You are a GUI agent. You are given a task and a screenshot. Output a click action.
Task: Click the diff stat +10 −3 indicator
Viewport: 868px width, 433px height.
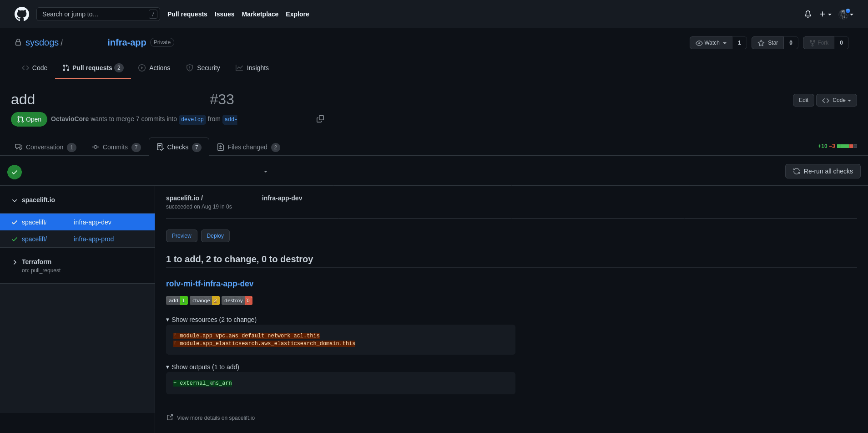point(837,146)
